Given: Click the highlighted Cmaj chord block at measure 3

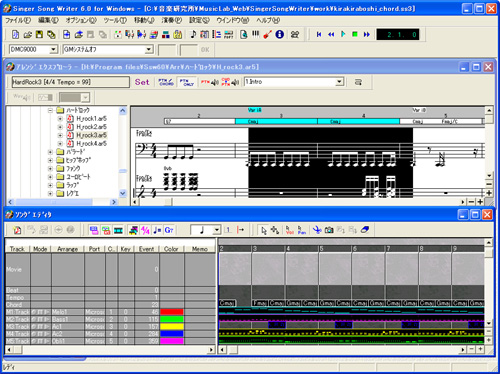Looking at the screenshot, I should [276, 121].
